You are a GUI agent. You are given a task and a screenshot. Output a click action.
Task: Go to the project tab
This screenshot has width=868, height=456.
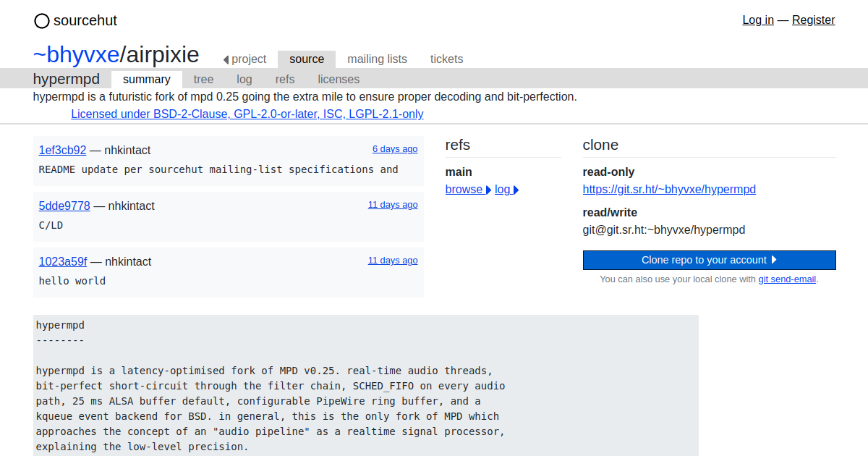[x=244, y=59]
